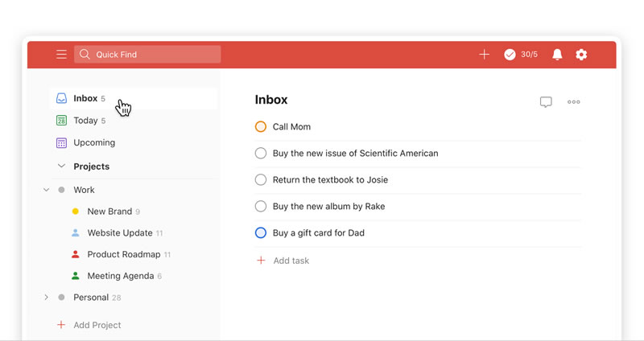Open Inbox comments speech bubble icon
This screenshot has height=341, width=644.
pyautogui.click(x=546, y=102)
